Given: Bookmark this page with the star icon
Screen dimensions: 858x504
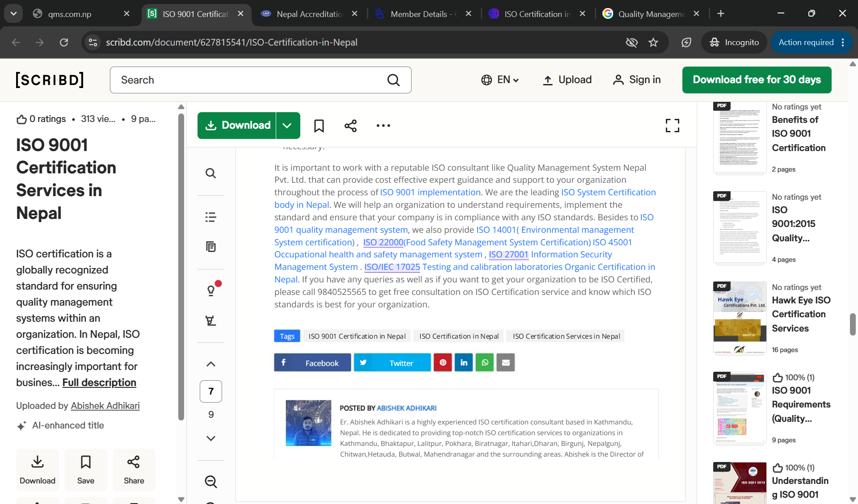Looking at the screenshot, I should pos(653,42).
